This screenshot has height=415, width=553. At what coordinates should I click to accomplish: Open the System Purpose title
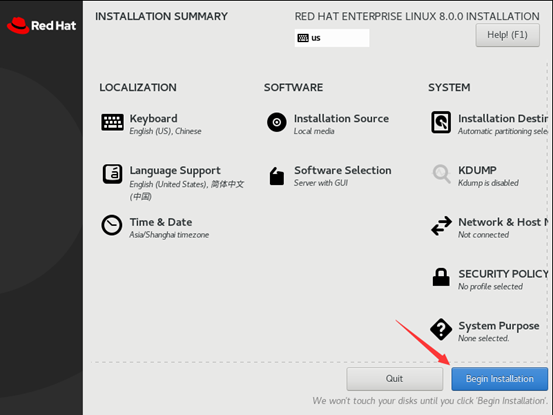[499, 326]
